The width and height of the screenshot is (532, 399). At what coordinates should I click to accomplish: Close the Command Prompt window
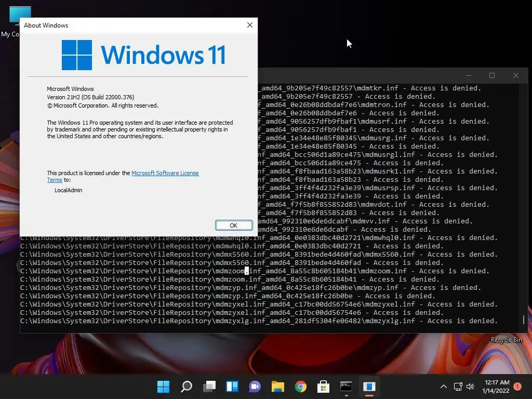tap(516, 75)
